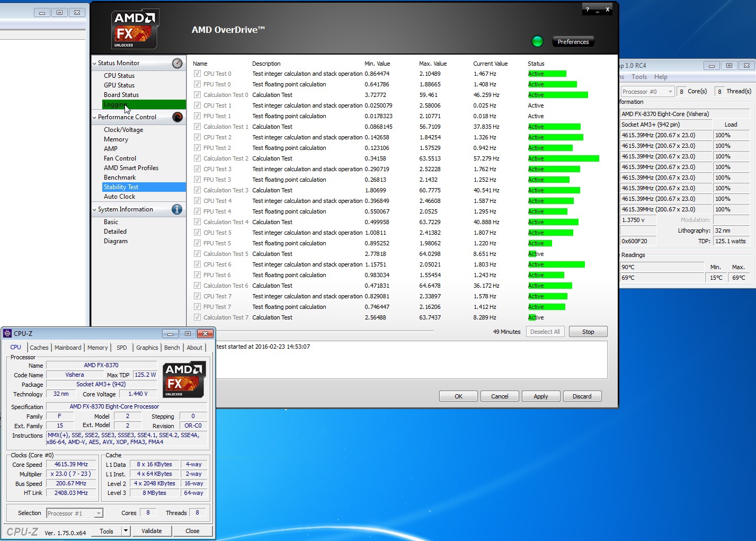Screen dimensions: 756x541
Task: Open the Help menu in background window
Action: coord(661,77)
